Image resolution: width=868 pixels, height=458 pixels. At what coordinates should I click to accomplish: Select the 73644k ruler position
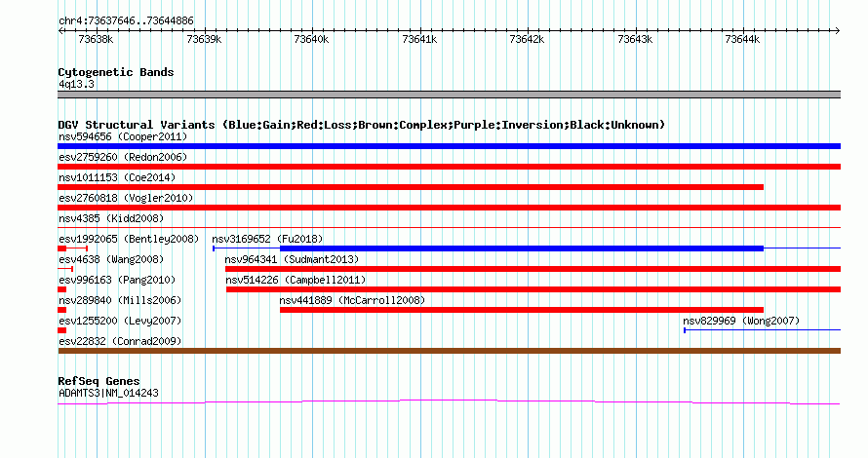pos(742,39)
